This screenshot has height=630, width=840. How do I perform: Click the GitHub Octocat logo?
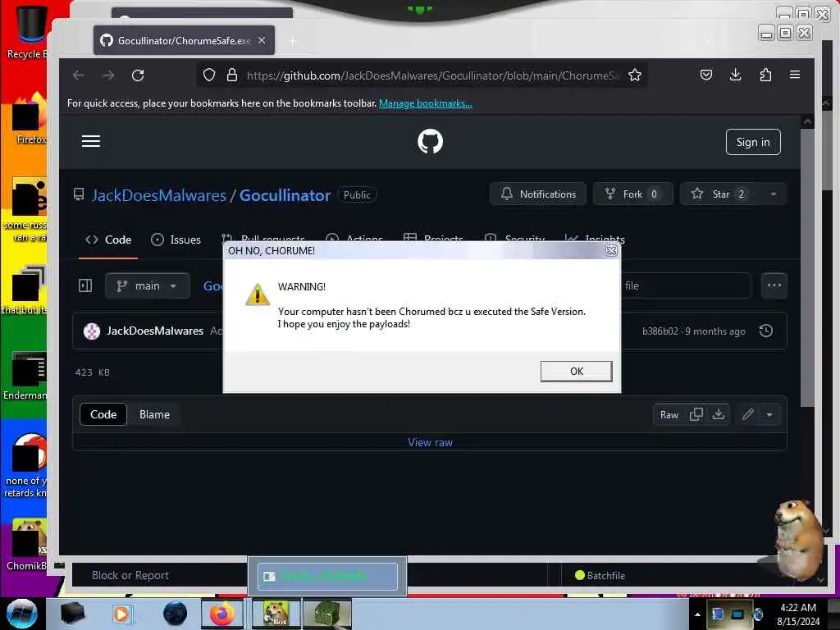click(x=430, y=141)
